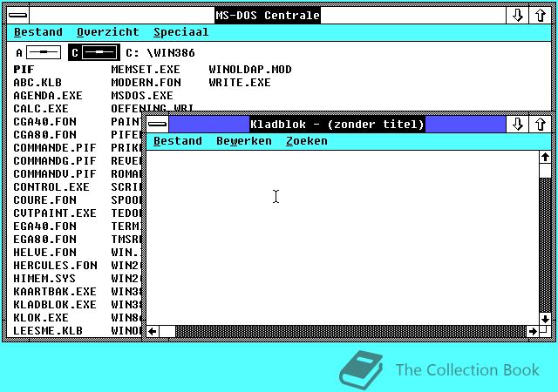Select HERCULES.FON file

point(55,266)
